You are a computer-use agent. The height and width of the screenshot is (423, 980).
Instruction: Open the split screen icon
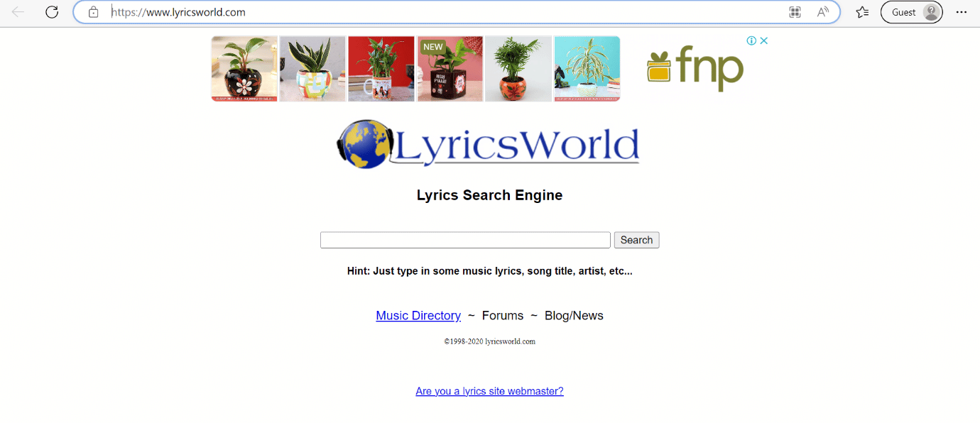point(795,12)
